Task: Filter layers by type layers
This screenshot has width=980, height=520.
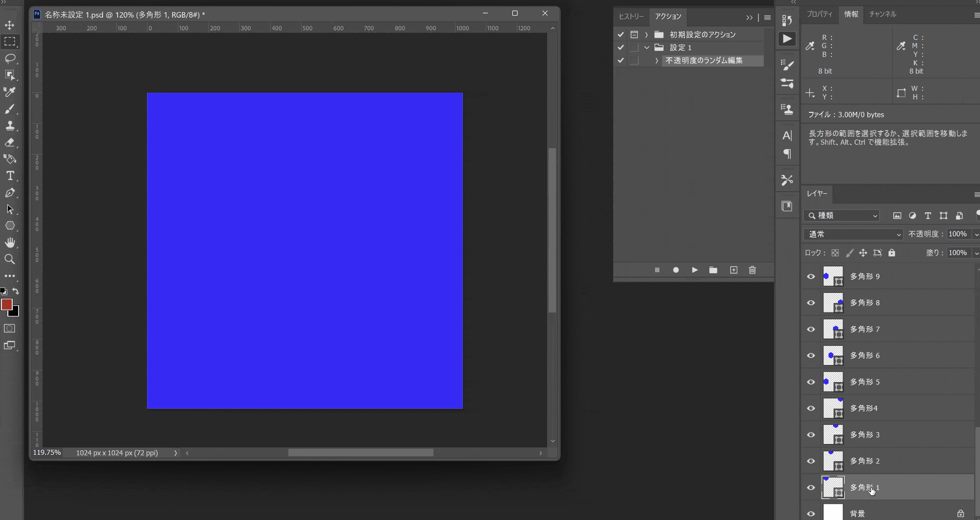Action: tap(928, 215)
